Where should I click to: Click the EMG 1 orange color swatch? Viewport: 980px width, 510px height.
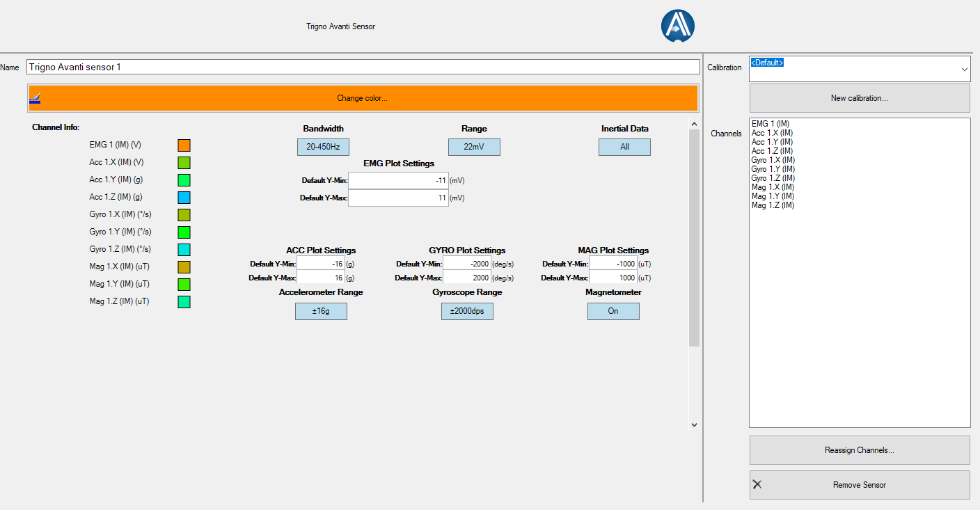coord(184,145)
